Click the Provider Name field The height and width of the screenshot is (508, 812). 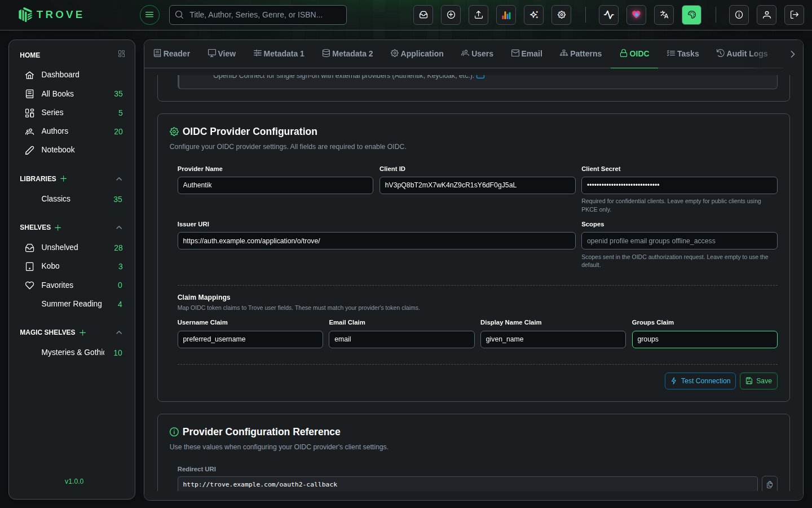tap(275, 185)
